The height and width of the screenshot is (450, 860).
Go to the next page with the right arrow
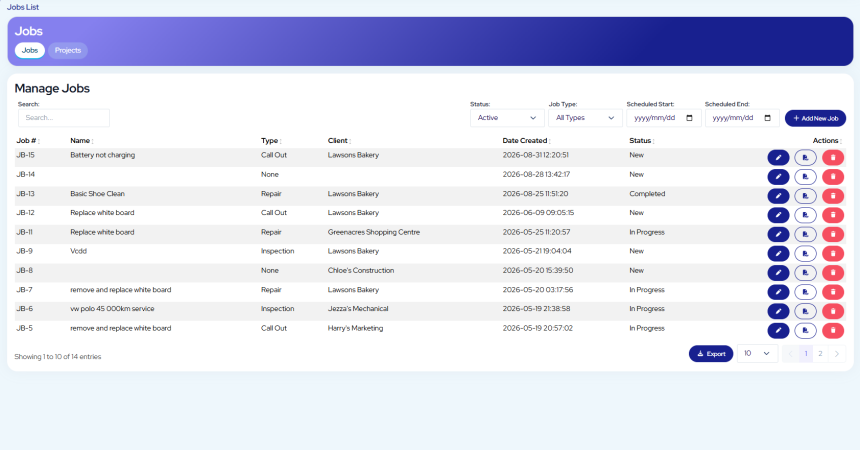[x=836, y=353]
